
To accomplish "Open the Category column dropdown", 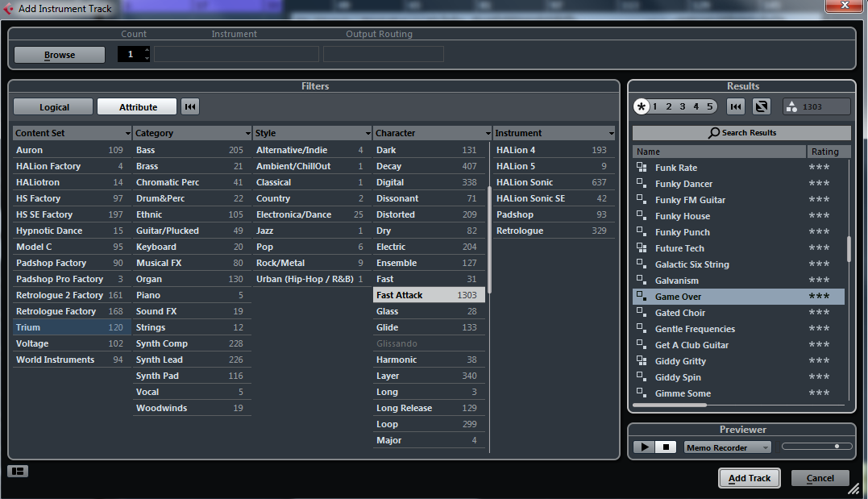I will pyautogui.click(x=247, y=134).
